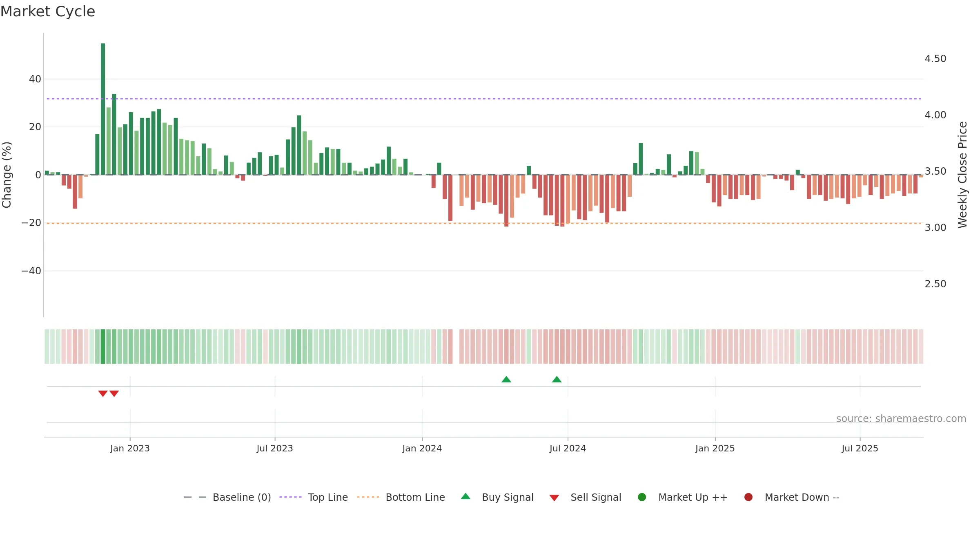Click the Jul 2024 axis label

coord(568,448)
